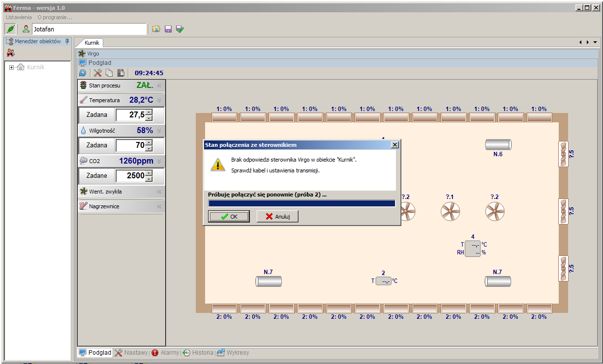The height and width of the screenshot is (364, 603).
Task: Click the 2500 CO2 setpoint field
Action: pos(131,176)
